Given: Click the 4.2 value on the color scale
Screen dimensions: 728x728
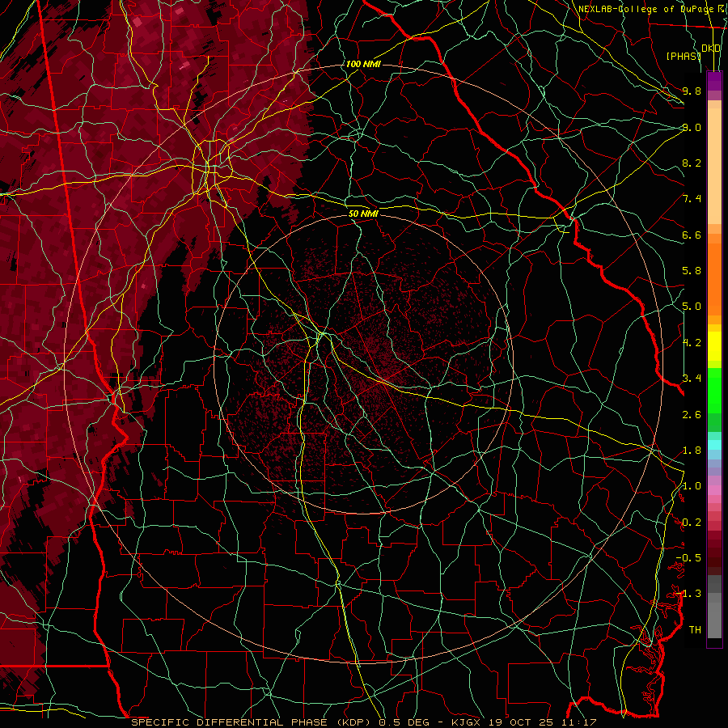Looking at the screenshot, I should [x=692, y=343].
